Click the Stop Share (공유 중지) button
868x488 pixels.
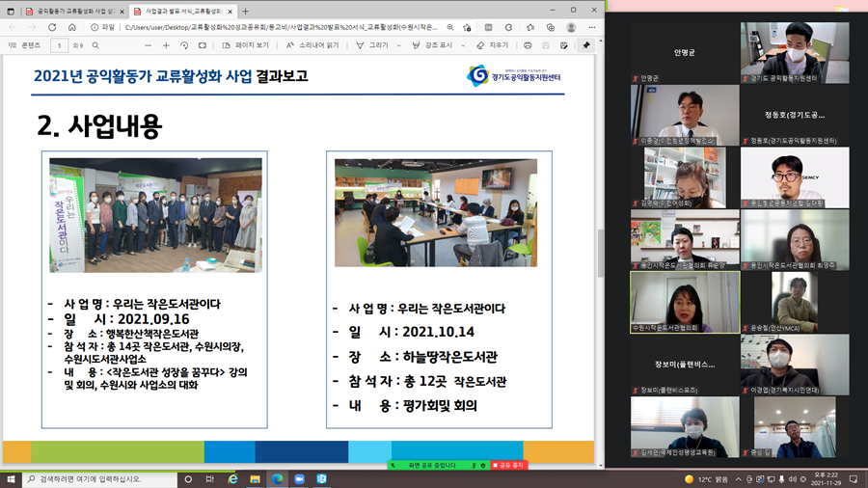pyautogui.click(x=508, y=465)
